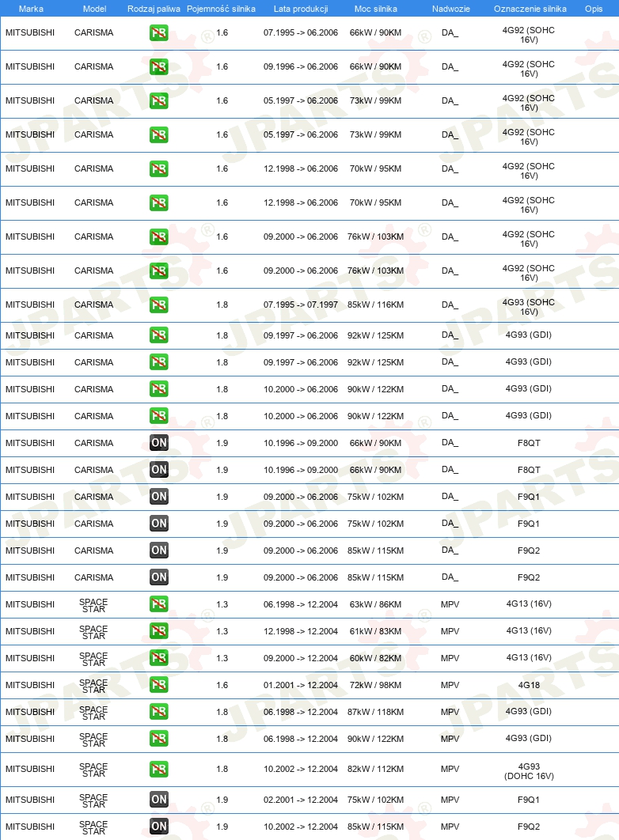The height and width of the screenshot is (840, 619).
Task: Click MPV body in the 4G18 row
Action: pos(450,685)
